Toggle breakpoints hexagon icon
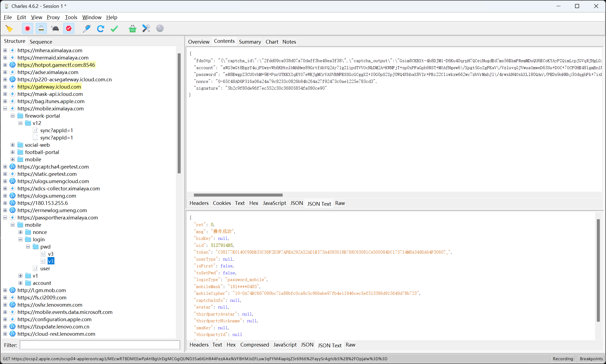Screen dimensions: 606x364 click(x=69, y=29)
